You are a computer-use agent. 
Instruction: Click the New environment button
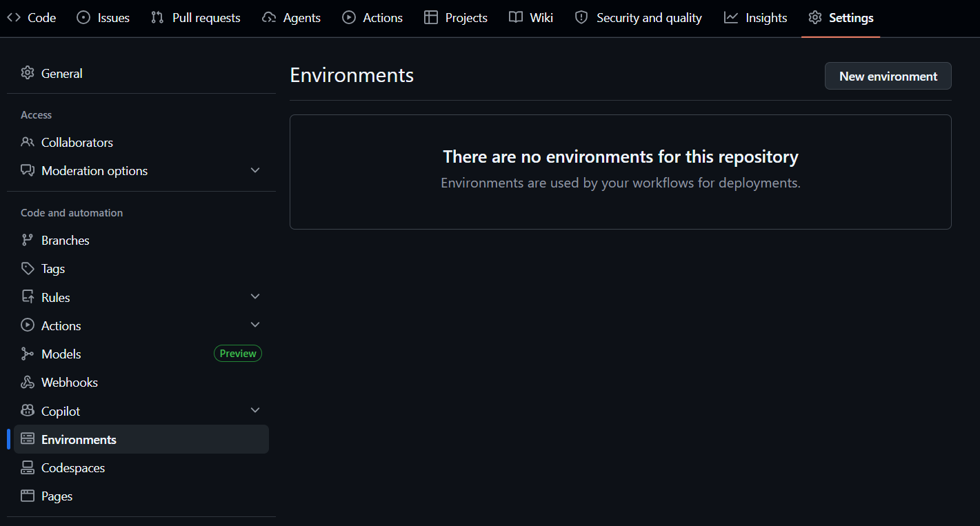[888, 76]
